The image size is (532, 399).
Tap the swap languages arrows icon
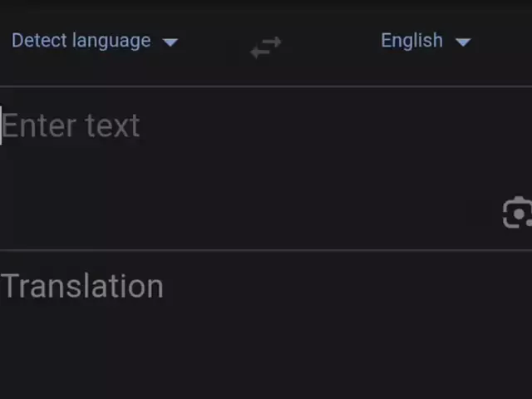[266, 48]
